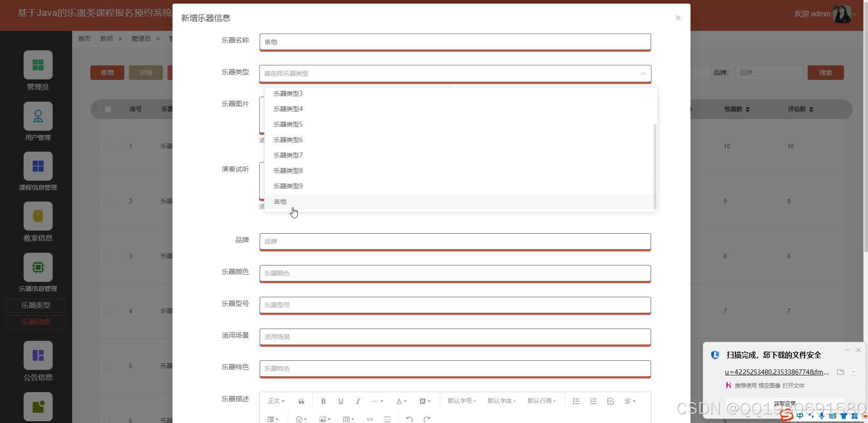Open more text styles ellipsis dropdown
868x423 pixels.
pos(378,401)
